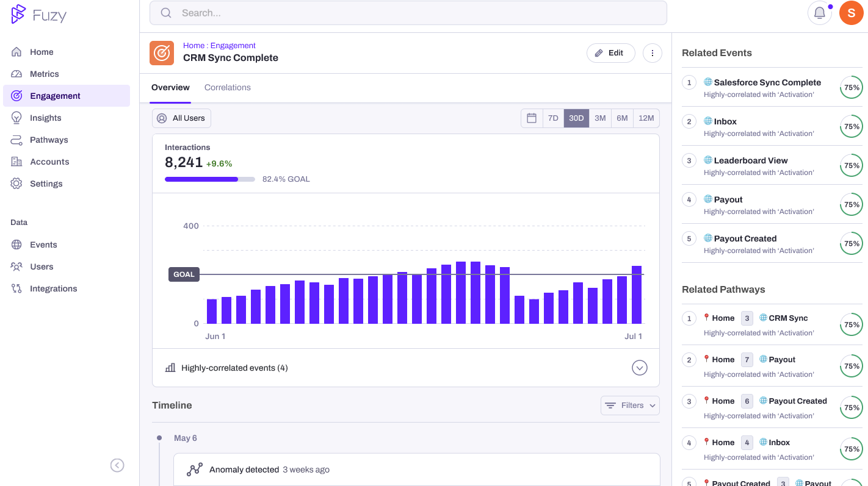This screenshot has width=868, height=486.
Task: Switch to the Correlations tab
Action: pyautogui.click(x=228, y=88)
